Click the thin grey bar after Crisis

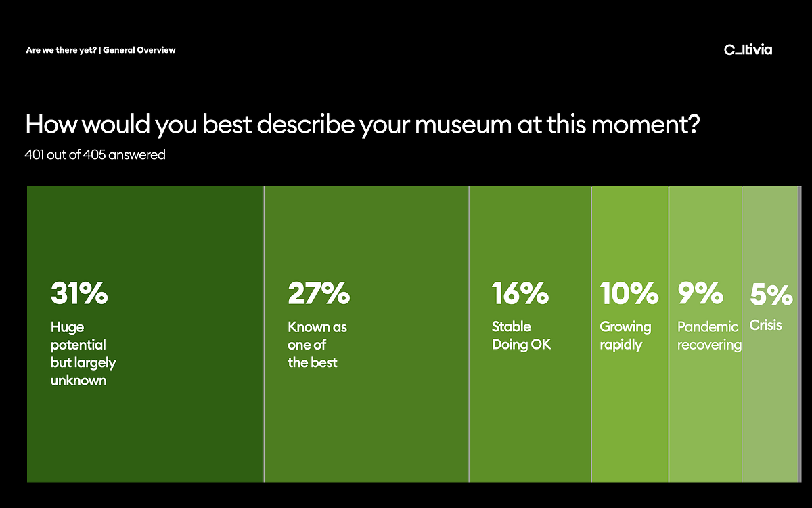coord(800,334)
